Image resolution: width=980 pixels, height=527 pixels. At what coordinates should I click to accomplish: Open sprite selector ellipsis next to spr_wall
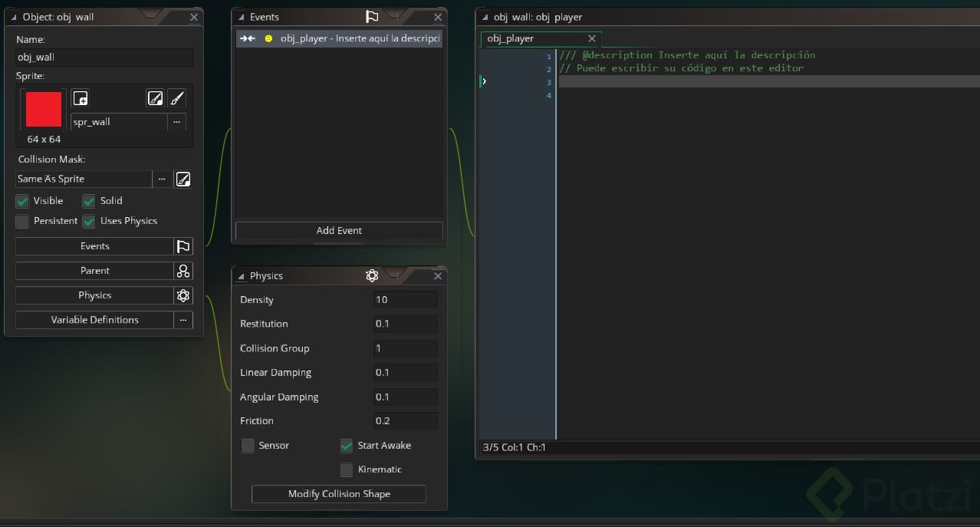click(176, 122)
